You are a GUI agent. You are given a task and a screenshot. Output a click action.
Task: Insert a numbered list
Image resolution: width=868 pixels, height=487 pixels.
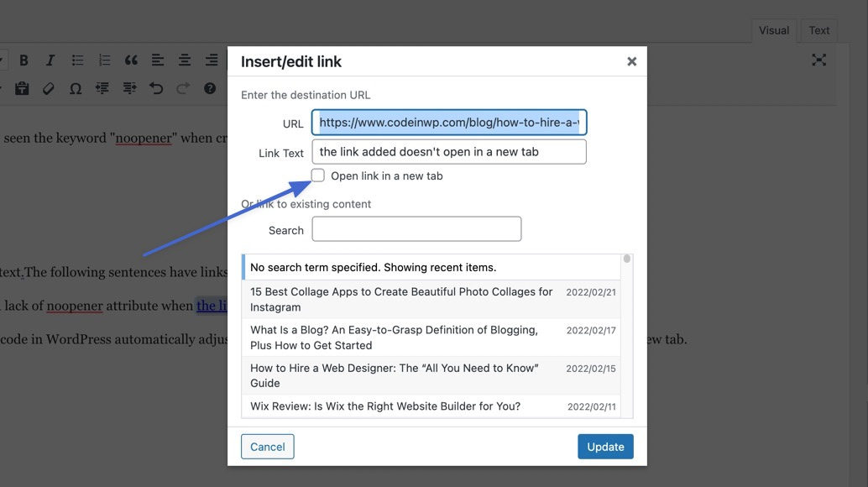click(x=103, y=59)
